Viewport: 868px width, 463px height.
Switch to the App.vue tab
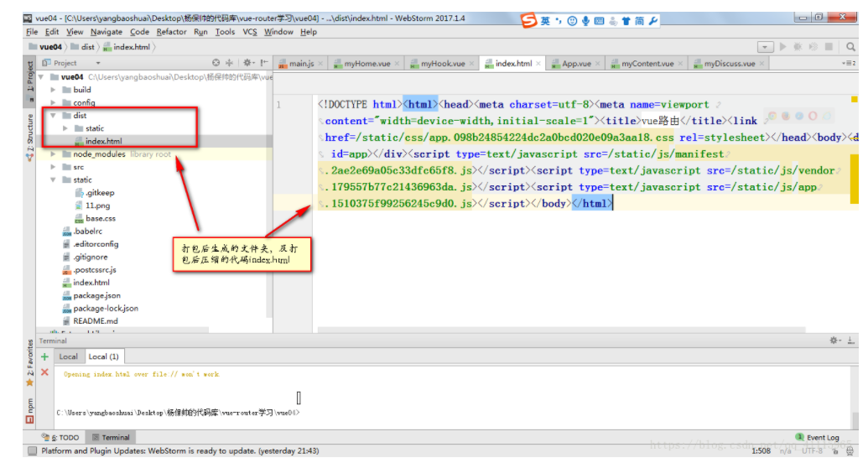click(x=575, y=64)
